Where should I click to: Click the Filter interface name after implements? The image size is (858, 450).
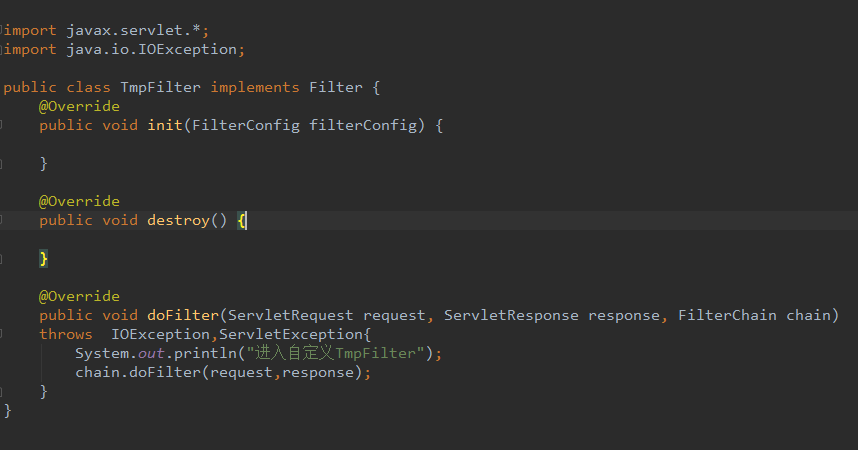point(335,87)
